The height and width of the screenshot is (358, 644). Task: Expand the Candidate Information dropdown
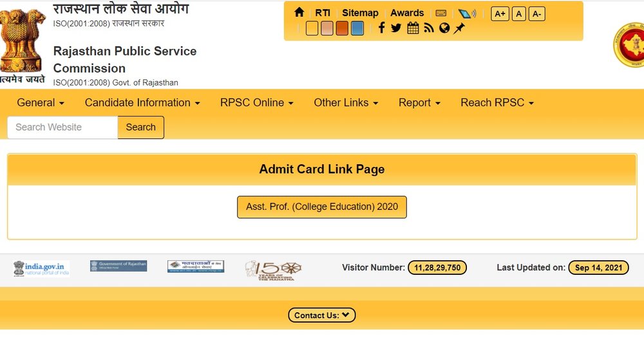pyautogui.click(x=142, y=102)
